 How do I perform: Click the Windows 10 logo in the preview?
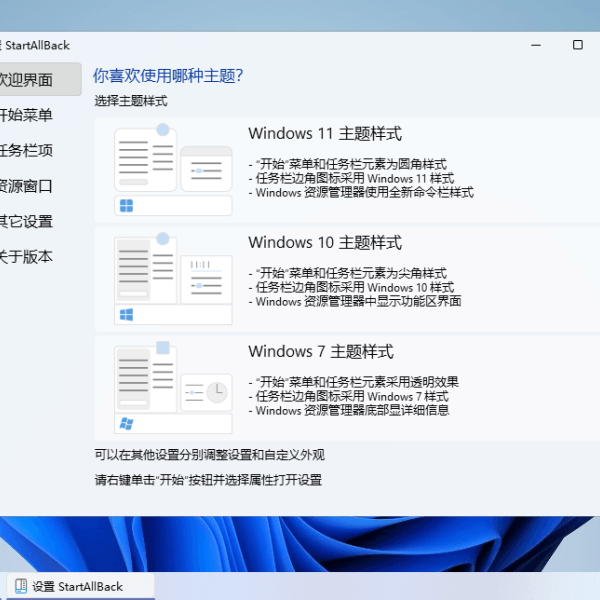tap(126, 315)
